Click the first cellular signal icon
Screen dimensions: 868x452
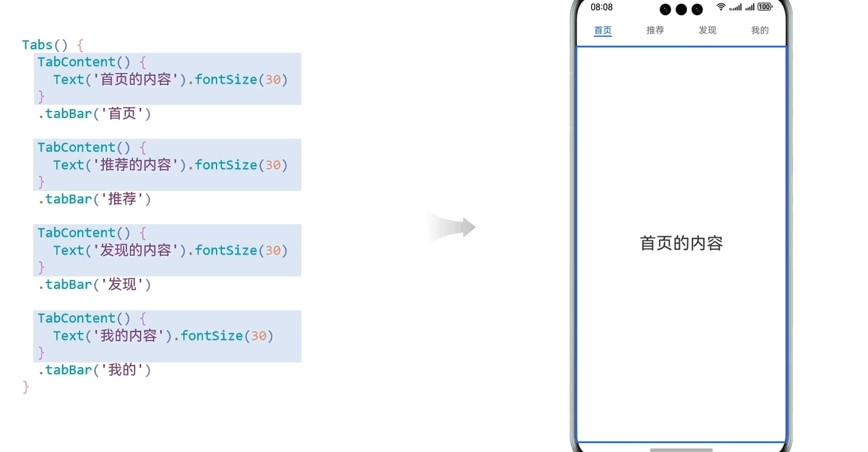pyautogui.click(x=736, y=8)
